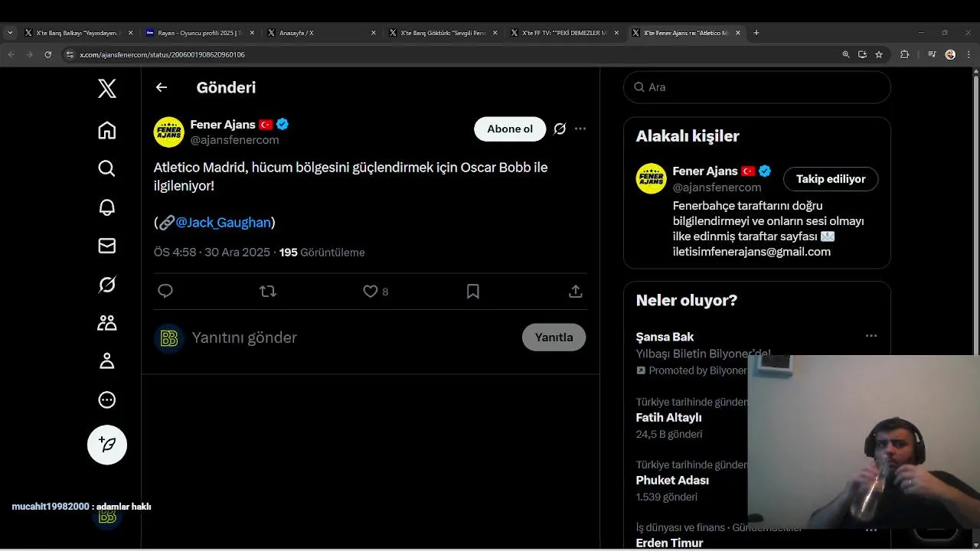The width and height of the screenshot is (980, 551).
Task: Open Messages envelope icon
Action: pos(107,246)
